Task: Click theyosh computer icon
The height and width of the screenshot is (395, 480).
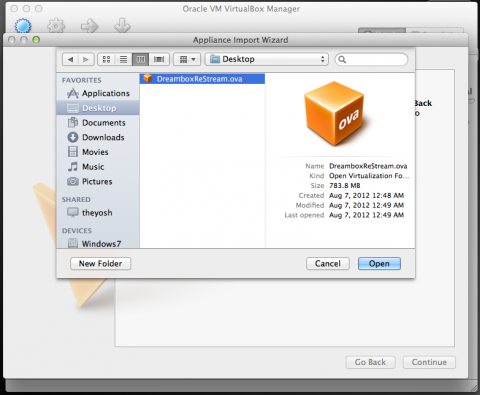Action: (73, 212)
